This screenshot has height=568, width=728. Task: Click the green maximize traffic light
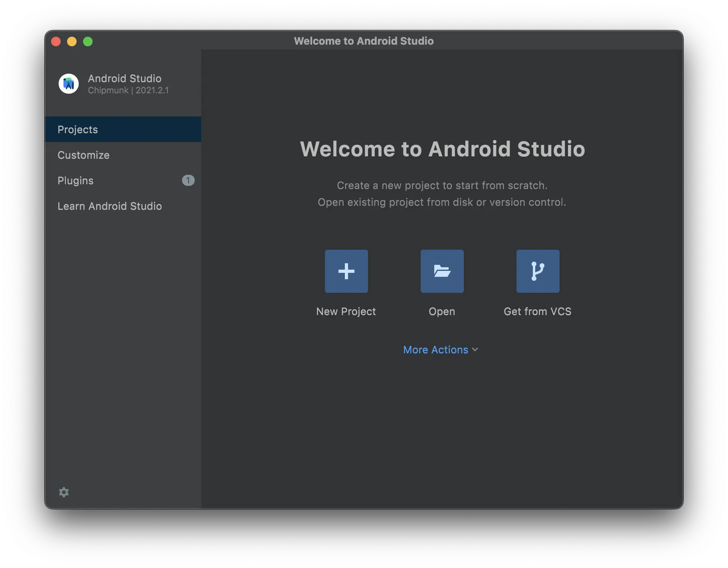pyautogui.click(x=88, y=41)
